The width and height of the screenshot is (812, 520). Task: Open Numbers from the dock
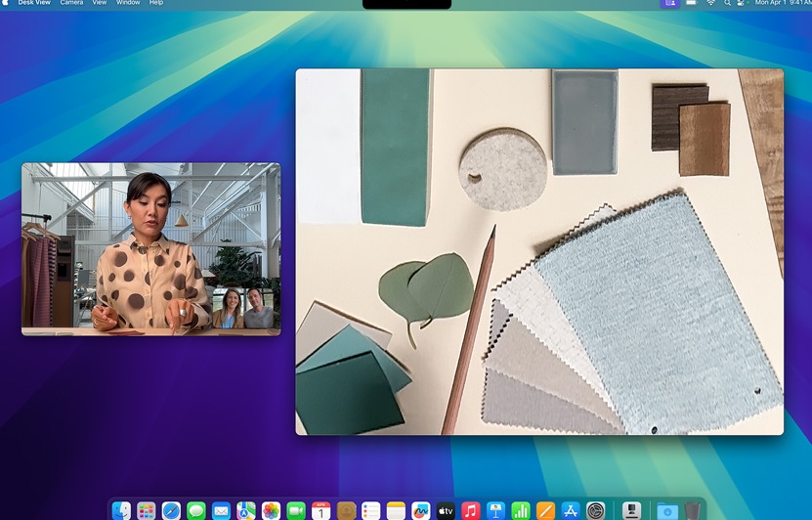point(521,511)
